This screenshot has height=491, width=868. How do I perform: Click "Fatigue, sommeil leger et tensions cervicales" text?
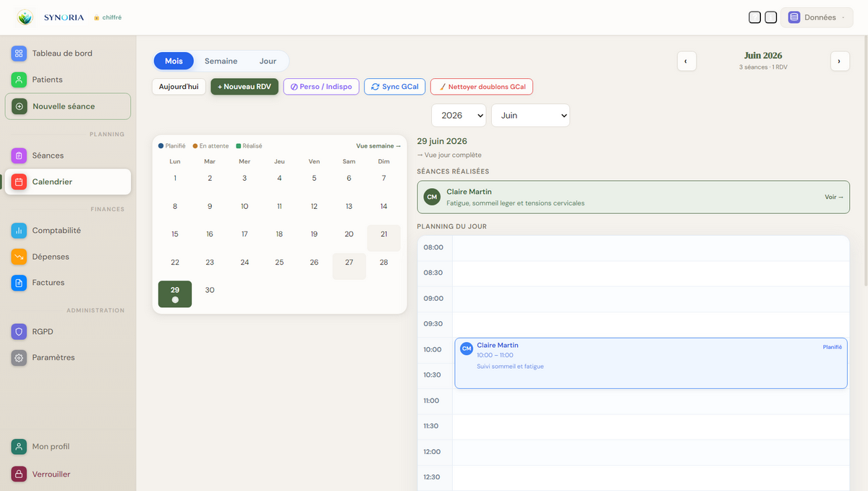pos(515,203)
